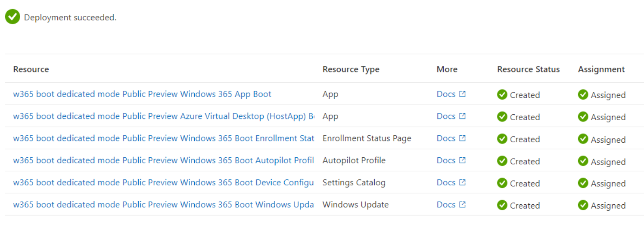Screen dimensions: 644x231
Task: Click 'Autopilot Profile' resource type cell
Action: tap(354, 160)
